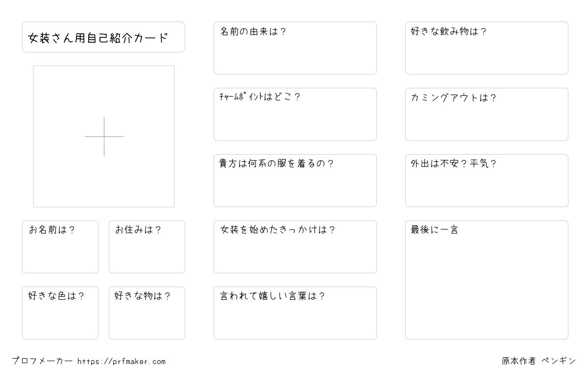The image size is (588, 368).
Task: Click the お名前は？ label text
Action: [52, 230]
